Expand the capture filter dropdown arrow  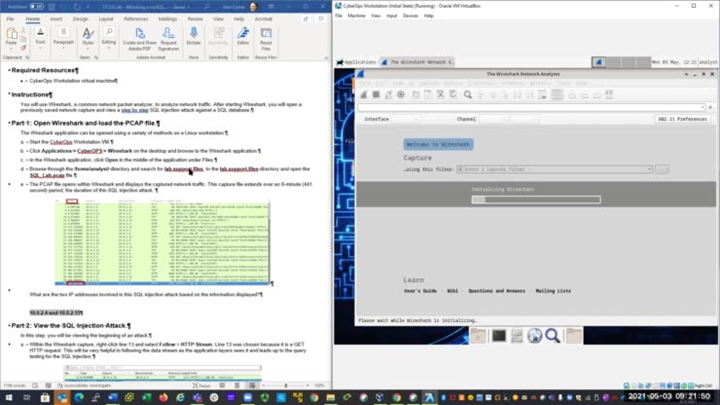point(649,169)
